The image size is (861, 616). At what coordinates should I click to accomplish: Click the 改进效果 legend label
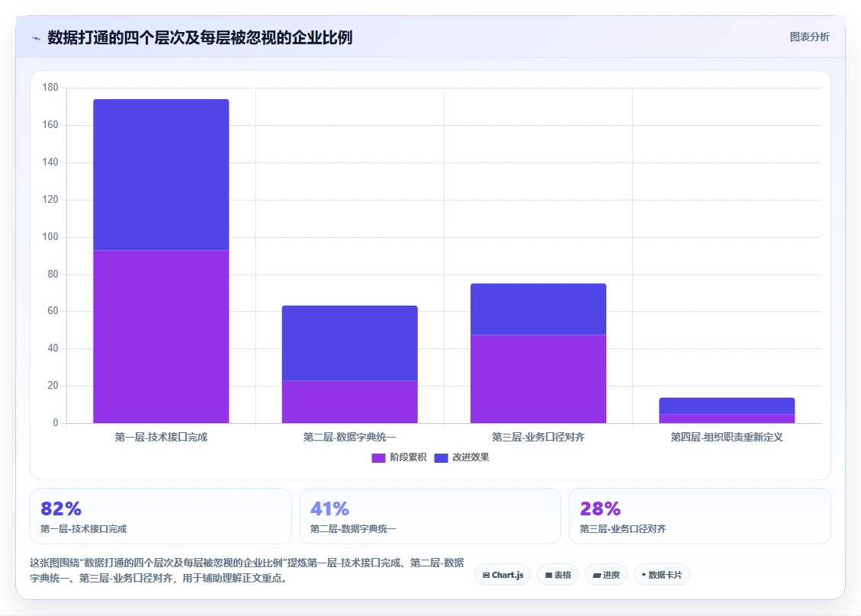pyautogui.click(x=471, y=457)
